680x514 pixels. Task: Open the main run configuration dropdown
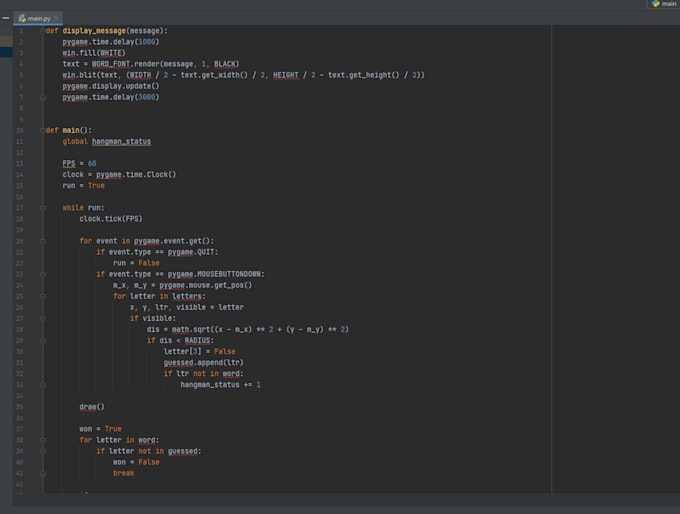point(665,4)
